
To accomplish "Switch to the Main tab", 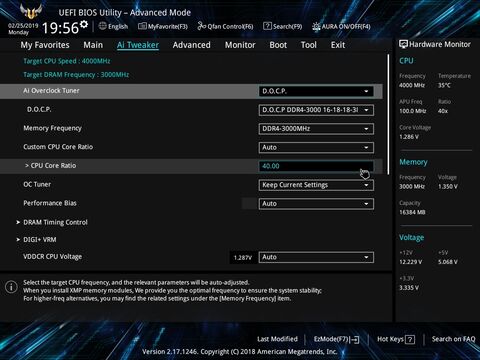I will pyautogui.click(x=93, y=45).
